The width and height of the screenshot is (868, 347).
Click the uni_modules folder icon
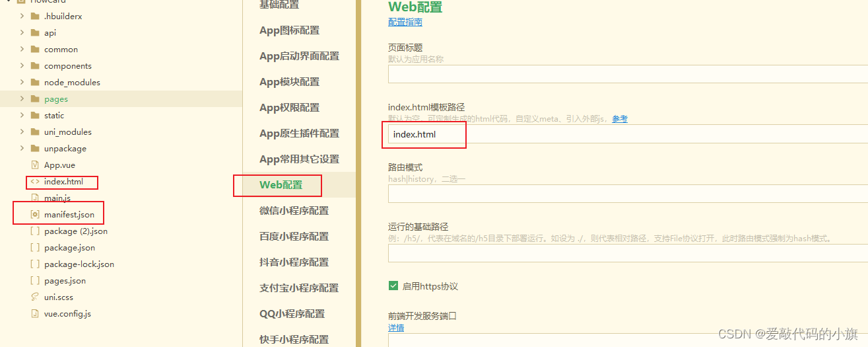pos(35,132)
